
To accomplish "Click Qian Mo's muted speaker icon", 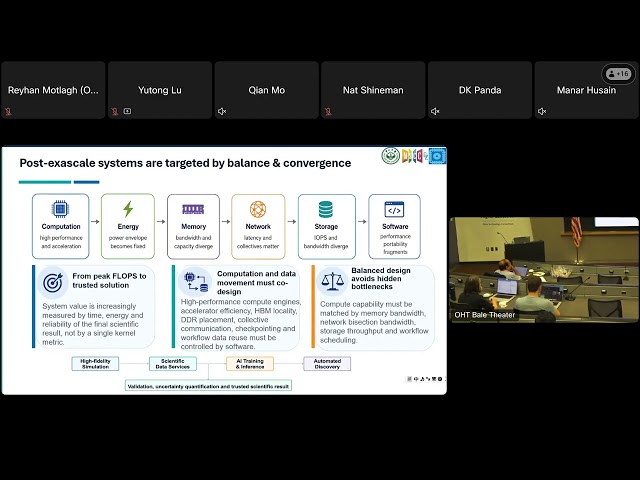I will click(222, 111).
